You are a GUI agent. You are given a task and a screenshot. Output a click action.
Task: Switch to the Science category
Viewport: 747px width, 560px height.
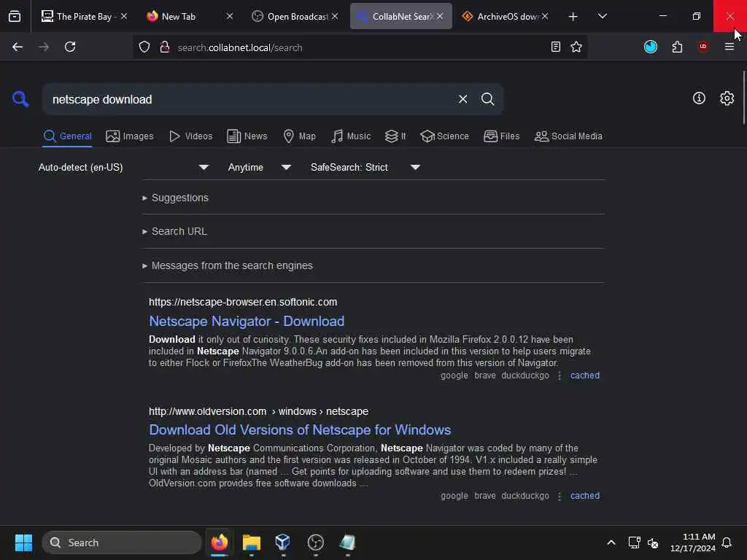click(x=444, y=136)
